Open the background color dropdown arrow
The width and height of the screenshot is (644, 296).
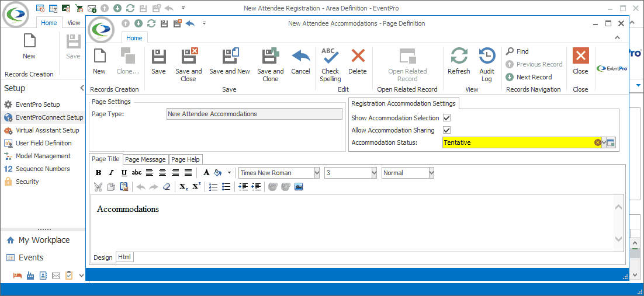[229, 173]
